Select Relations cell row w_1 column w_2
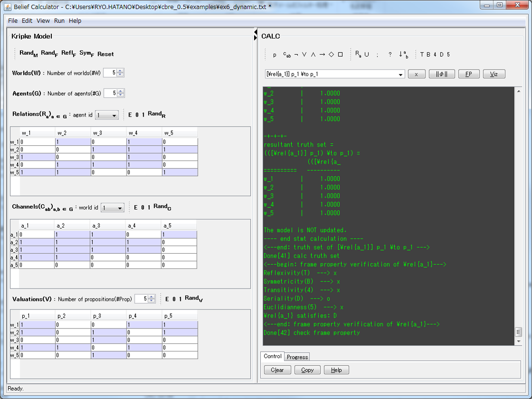The width and height of the screenshot is (532, 399). [73, 142]
